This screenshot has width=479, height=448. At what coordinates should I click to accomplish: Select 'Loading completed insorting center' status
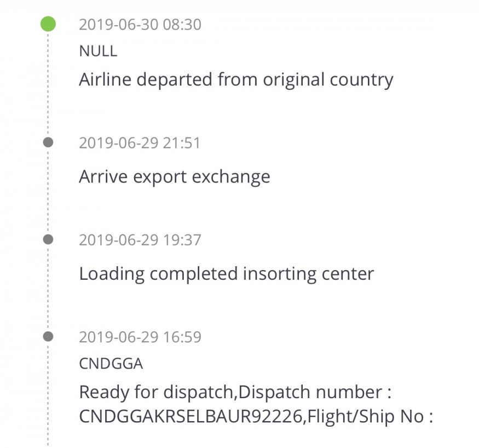227,274
